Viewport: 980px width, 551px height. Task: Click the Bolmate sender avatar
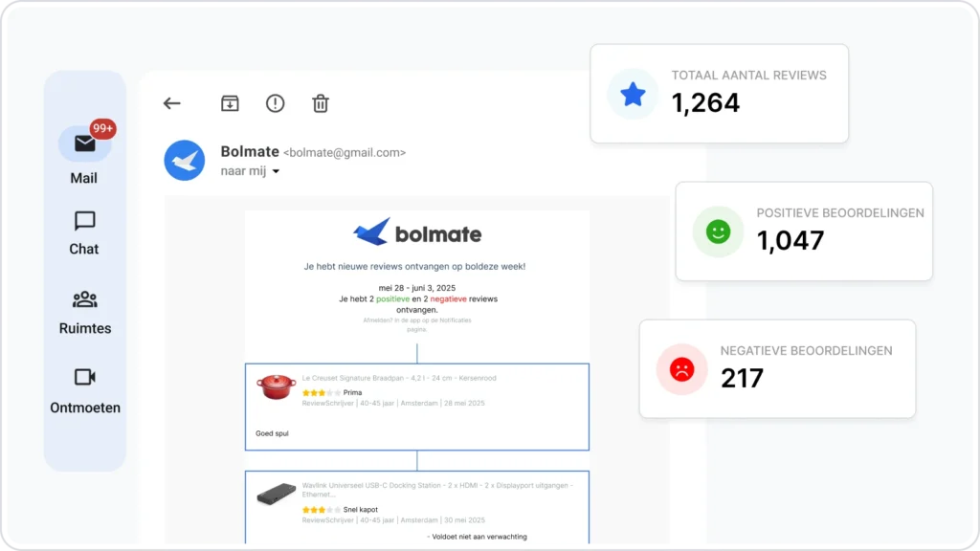[185, 161]
